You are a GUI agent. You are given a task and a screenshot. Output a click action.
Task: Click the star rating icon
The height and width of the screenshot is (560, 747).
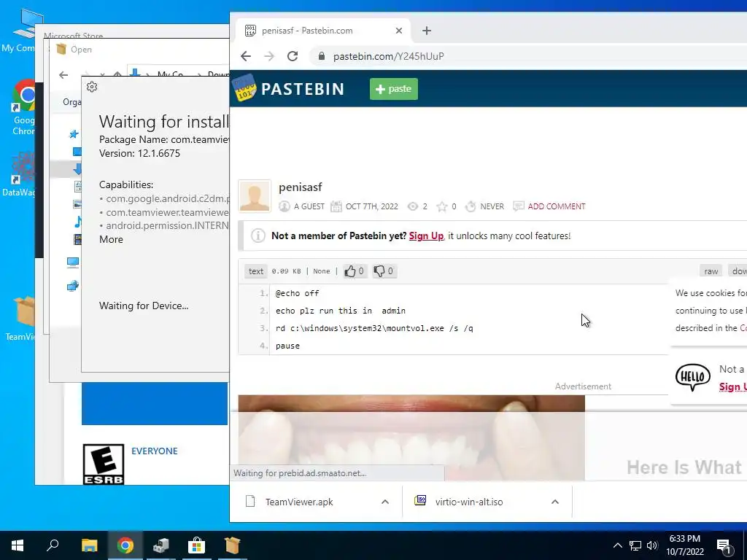[x=441, y=206]
